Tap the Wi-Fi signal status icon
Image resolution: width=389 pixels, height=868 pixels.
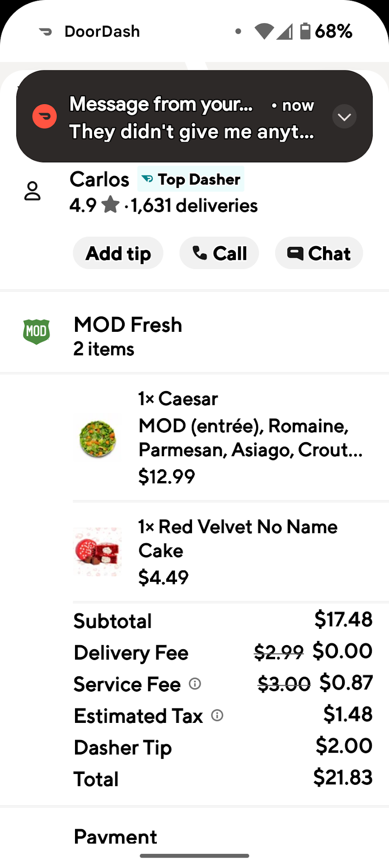[x=264, y=31]
